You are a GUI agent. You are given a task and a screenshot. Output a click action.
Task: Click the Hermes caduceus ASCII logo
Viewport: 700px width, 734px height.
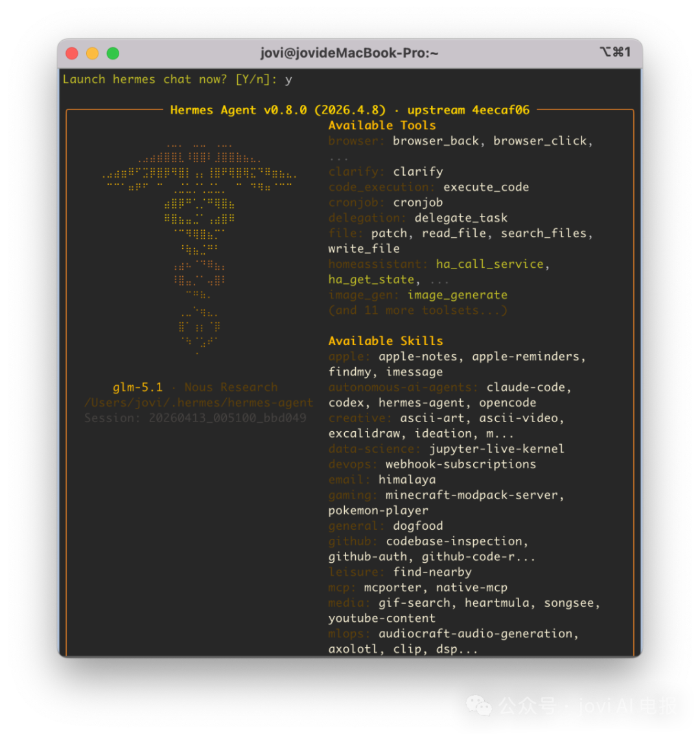200,250
